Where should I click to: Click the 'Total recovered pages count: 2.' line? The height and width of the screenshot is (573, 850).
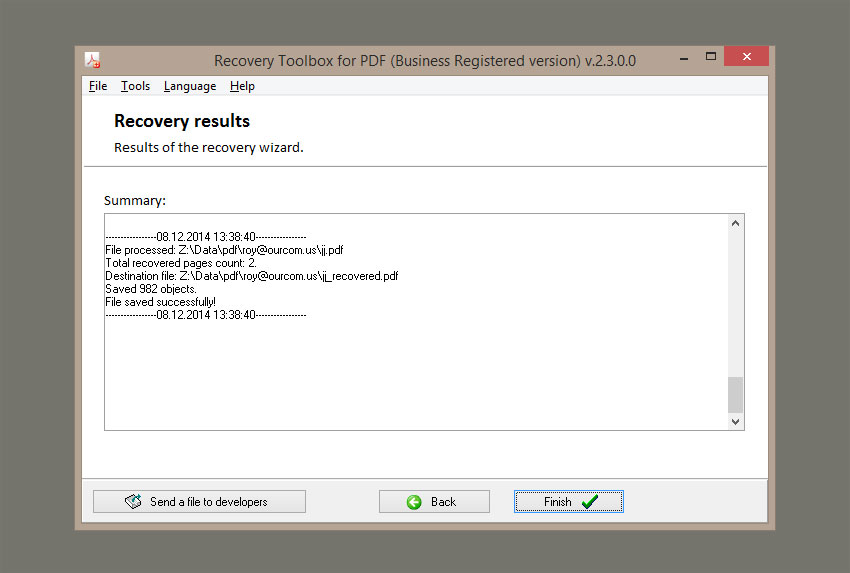coord(181,263)
